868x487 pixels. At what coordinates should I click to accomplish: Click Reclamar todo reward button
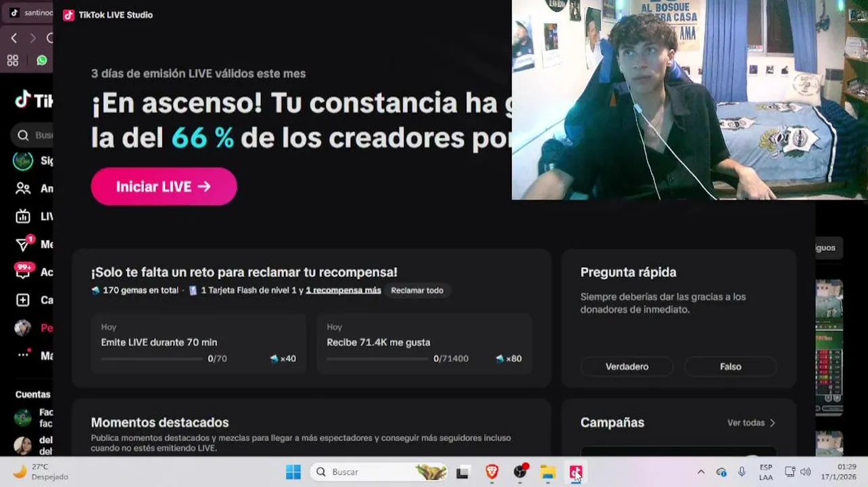(417, 290)
